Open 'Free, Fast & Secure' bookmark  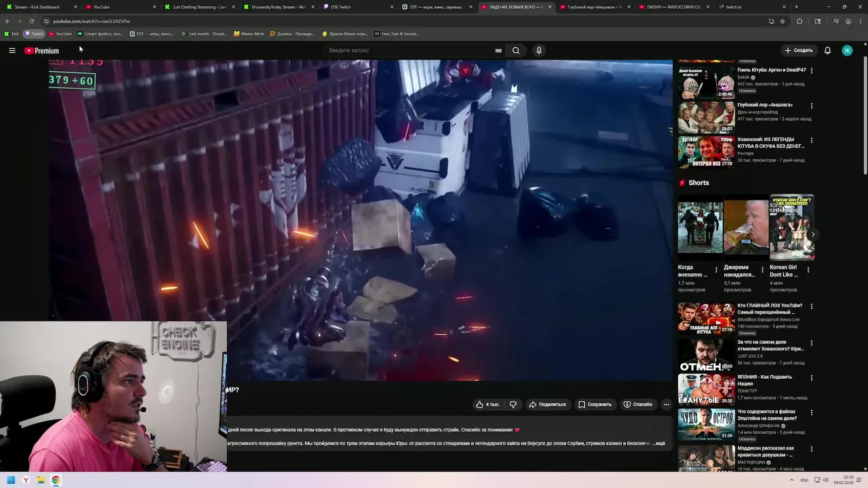pos(397,34)
